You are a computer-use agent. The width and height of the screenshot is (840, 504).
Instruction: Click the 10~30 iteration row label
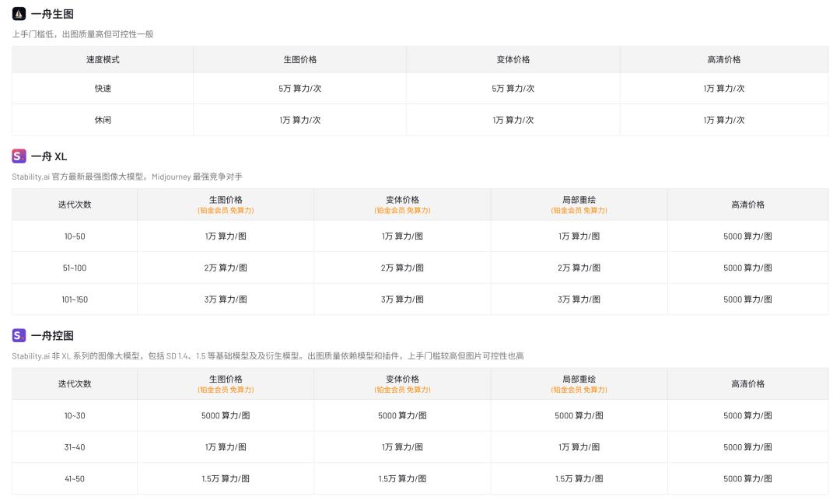tap(75, 415)
